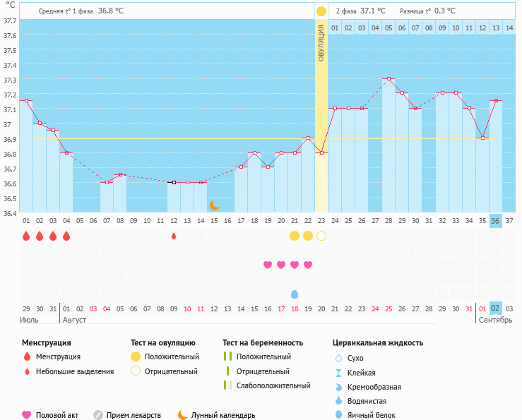Click the temperature point on cycle day 35

(x=482, y=138)
